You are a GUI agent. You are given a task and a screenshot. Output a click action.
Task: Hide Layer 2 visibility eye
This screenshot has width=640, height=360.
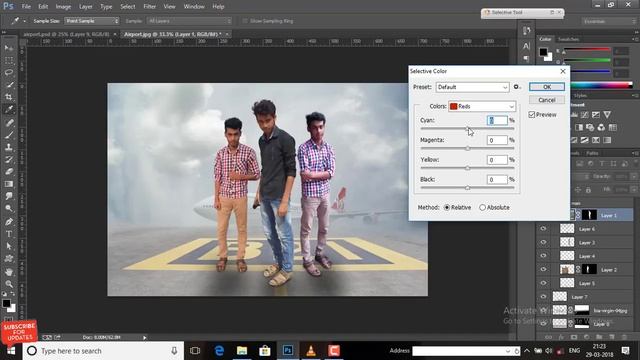pyautogui.click(x=543, y=269)
